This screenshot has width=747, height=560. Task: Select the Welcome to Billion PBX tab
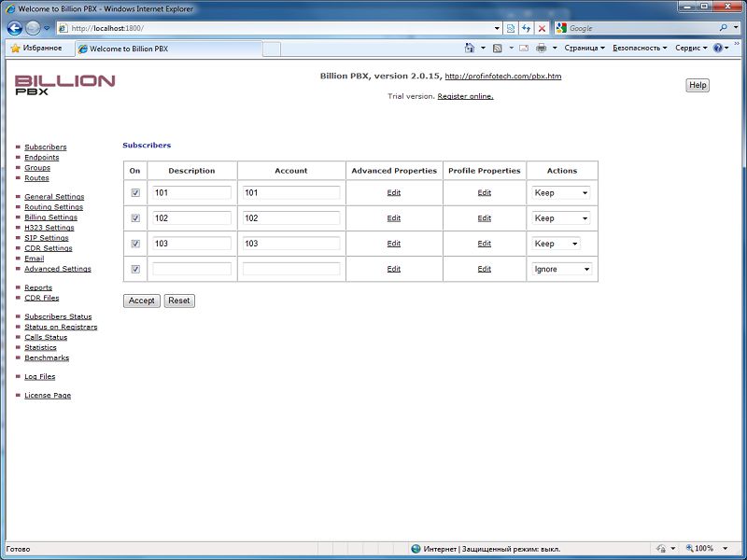[x=169, y=49]
